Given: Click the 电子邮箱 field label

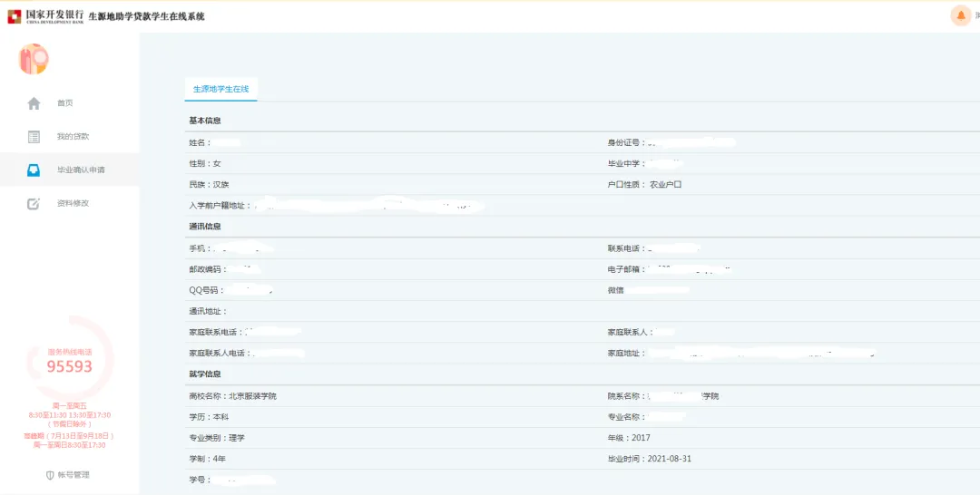Looking at the screenshot, I should [627, 269].
